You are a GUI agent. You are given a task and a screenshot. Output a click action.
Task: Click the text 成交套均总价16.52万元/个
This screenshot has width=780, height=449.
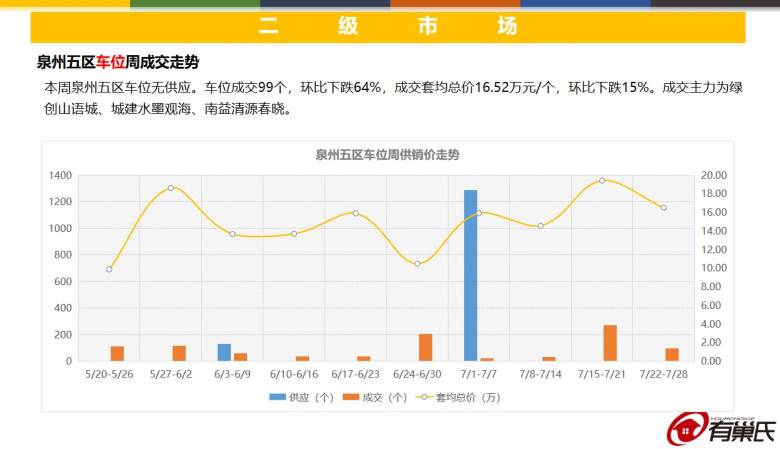click(474, 88)
